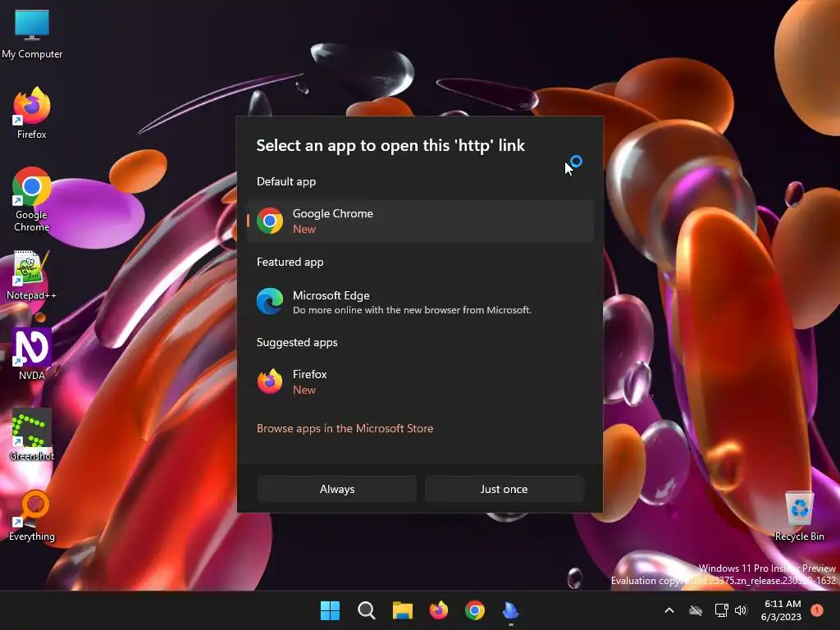Click 'Do more online' Edge description
The width and height of the screenshot is (840, 630).
pyautogui.click(x=412, y=310)
